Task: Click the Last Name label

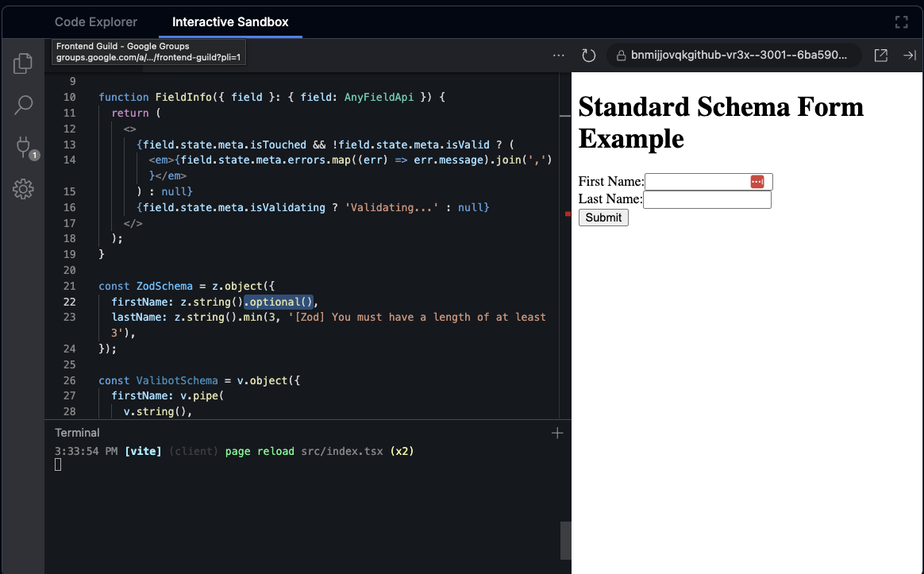Action: [610, 199]
